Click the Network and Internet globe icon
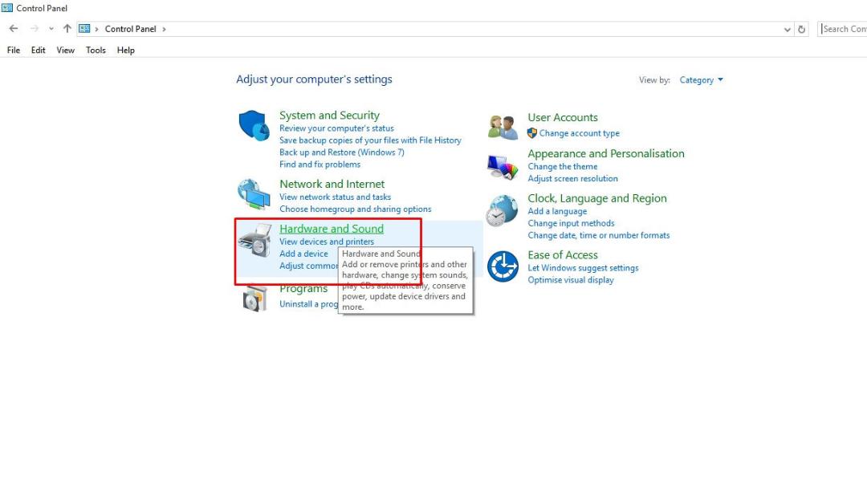 [254, 194]
